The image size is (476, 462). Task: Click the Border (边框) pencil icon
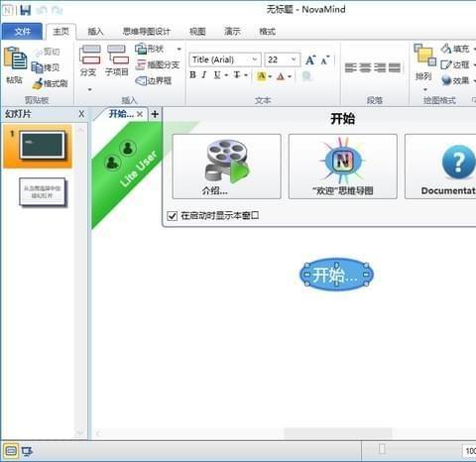[x=446, y=64]
